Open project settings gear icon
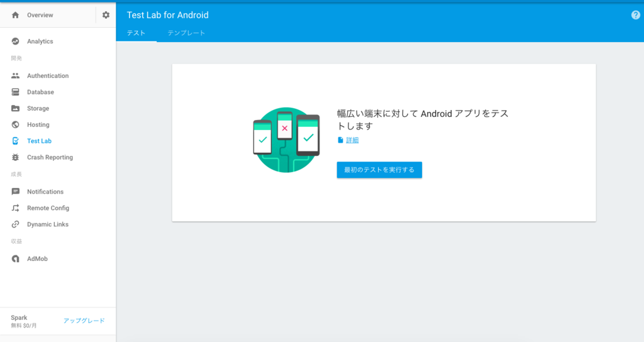The image size is (644, 342). click(106, 15)
